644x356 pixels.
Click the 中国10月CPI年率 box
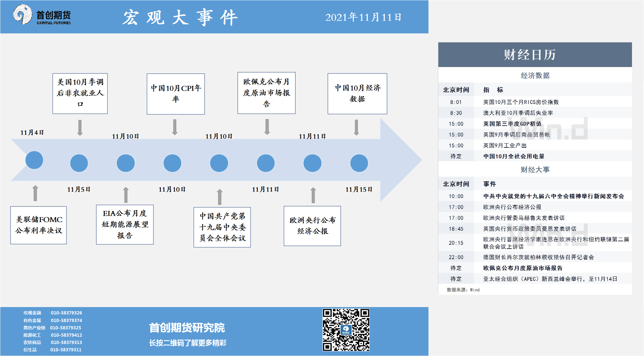pyautogui.click(x=176, y=94)
